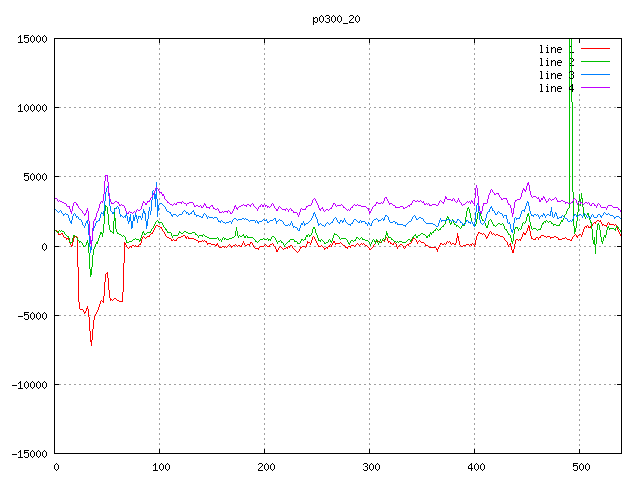640x480 pixels.
Task: Click the red line 1 legend sample
Action: [596, 49]
